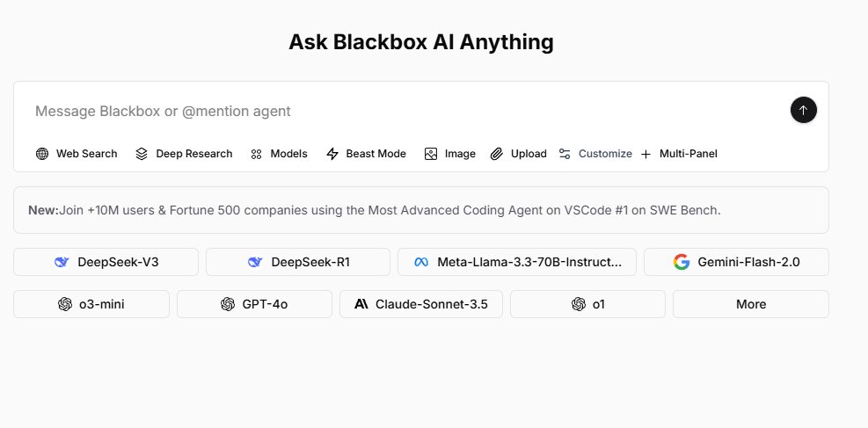Image resolution: width=868 pixels, height=428 pixels.
Task: Click the OpenAI logo beside o1
Action: [x=579, y=304]
